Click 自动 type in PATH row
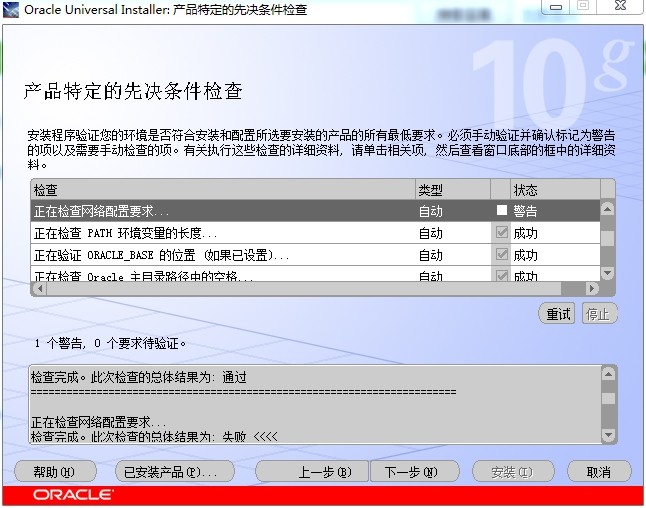 (x=431, y=233)
